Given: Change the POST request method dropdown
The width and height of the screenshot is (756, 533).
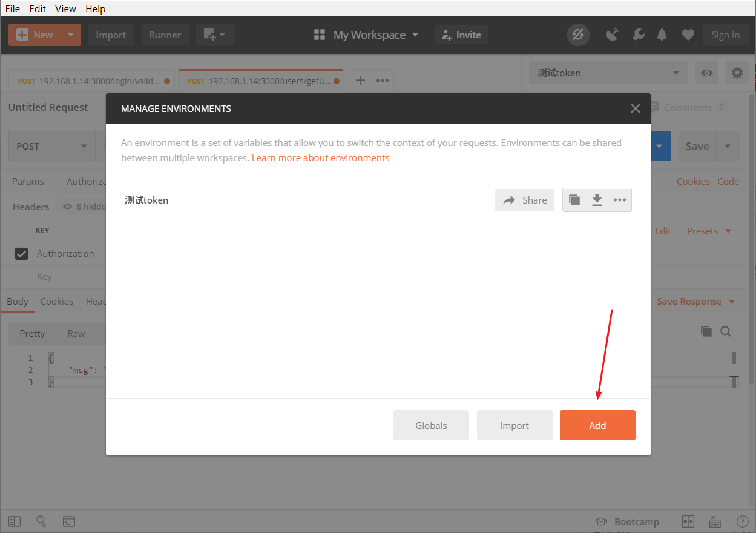Looking at the screenshot, I should 51,146.
